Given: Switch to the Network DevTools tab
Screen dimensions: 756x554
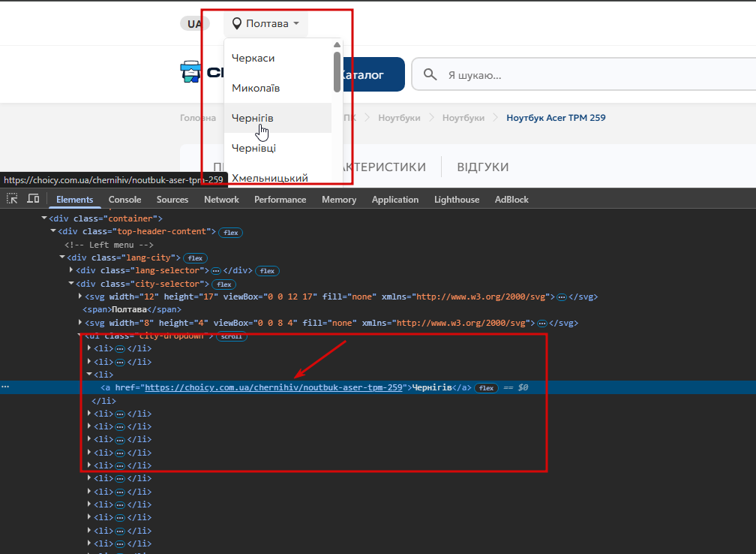Looking at the screenshot, I should [221, 200].
